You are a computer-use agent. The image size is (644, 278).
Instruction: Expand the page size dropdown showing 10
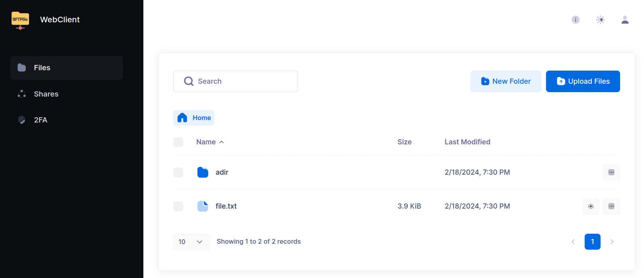coord(192,242)
